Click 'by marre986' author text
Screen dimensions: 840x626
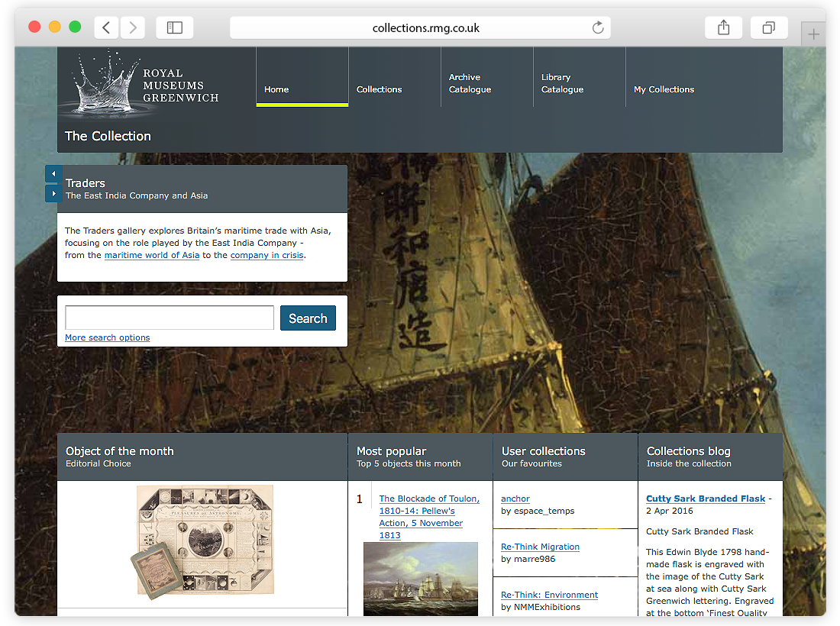[528, 559]
